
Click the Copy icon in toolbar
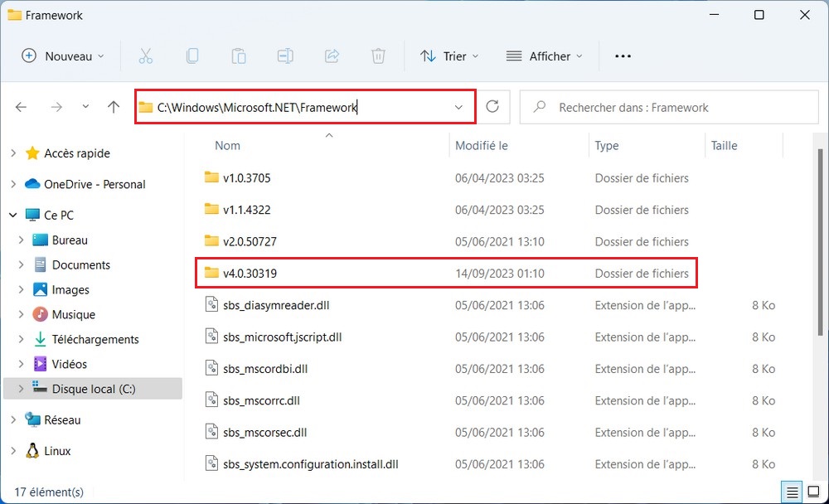pyautogui.click(x=192, y=56)
